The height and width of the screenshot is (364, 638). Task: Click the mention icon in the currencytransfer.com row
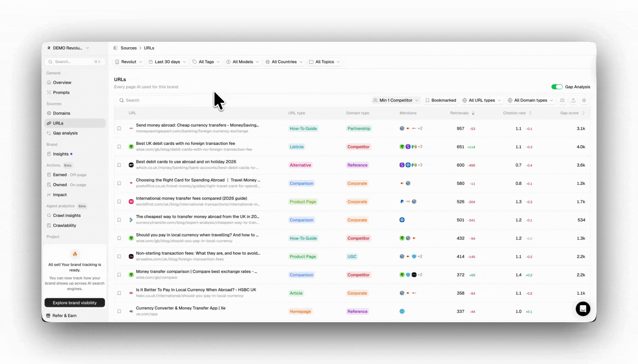[402, 220]
